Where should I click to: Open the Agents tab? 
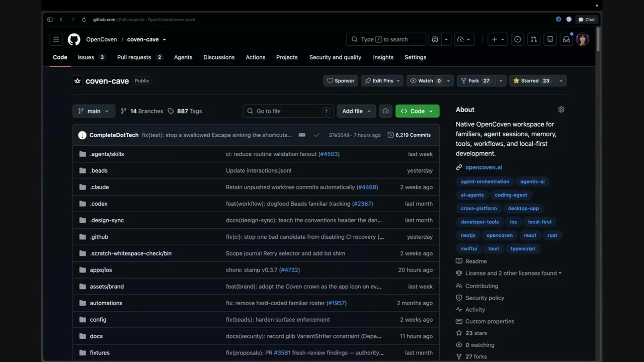[x=183, y=57]
